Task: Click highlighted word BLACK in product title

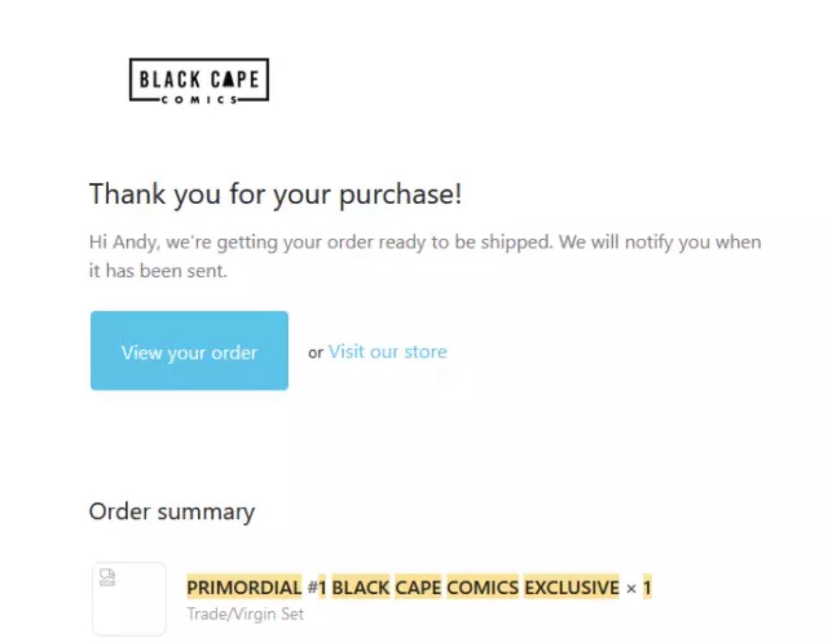Action: click(361, 587)
